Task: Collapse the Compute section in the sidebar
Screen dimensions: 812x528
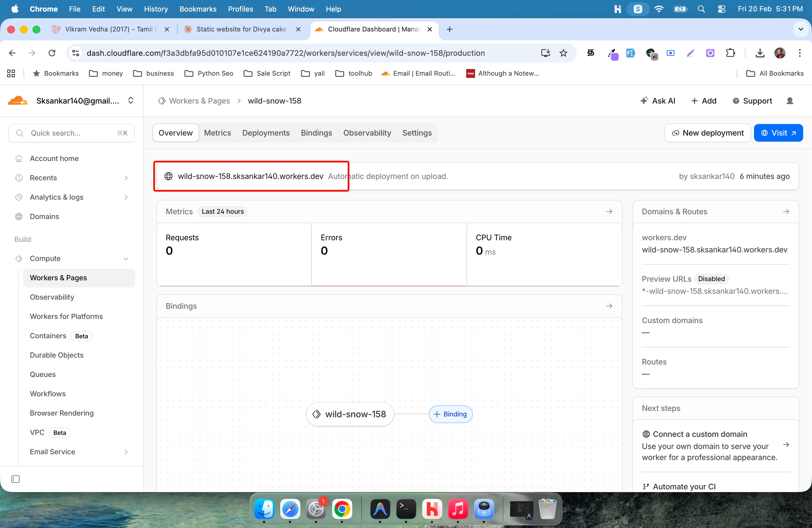Action: click(126, 258)
